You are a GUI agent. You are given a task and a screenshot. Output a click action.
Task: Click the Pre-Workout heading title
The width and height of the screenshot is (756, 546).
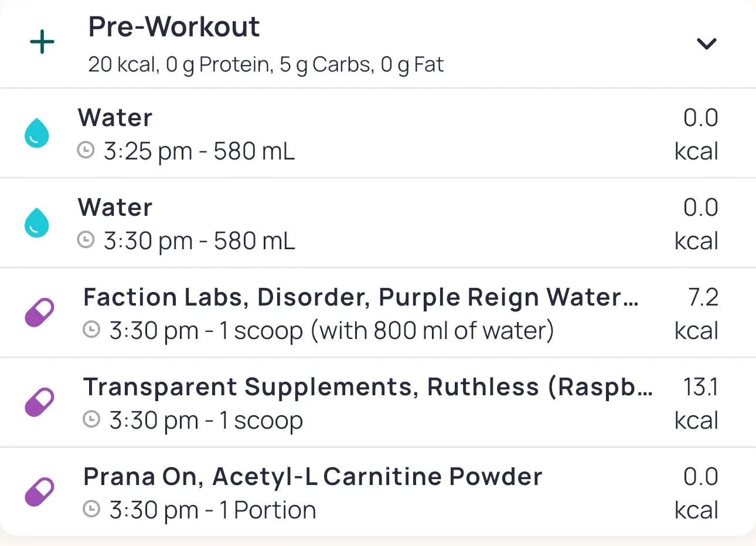pos(174,27)
